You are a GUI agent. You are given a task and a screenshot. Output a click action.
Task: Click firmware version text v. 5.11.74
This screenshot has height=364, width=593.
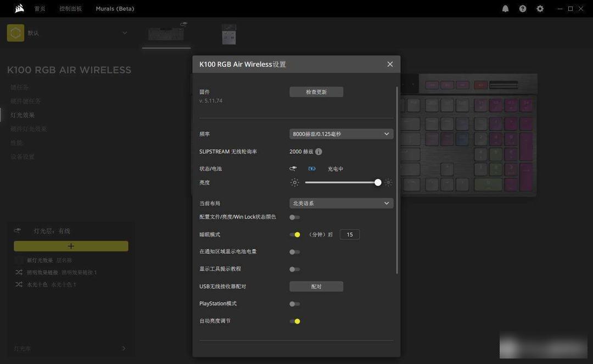tap(211, 101)
